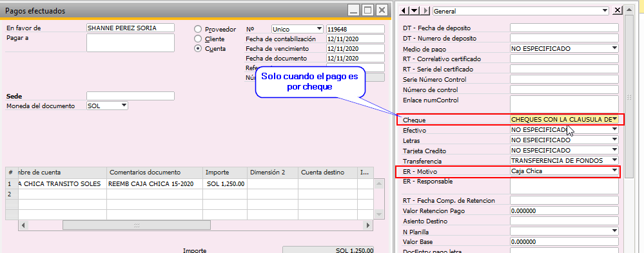Screen dimensions: 644x253
Task: Expand the Cheque dropdown
Action: 564,119
